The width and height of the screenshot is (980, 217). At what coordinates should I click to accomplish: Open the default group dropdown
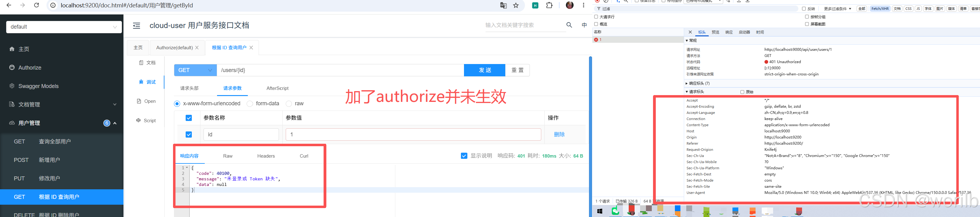coord(64,27)
